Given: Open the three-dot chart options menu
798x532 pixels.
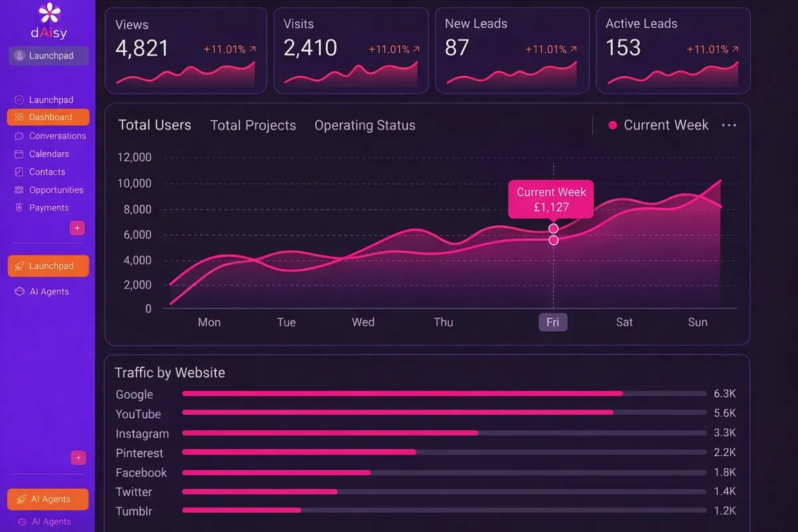Looking at the screenshot, I should (x=729, y=125).
